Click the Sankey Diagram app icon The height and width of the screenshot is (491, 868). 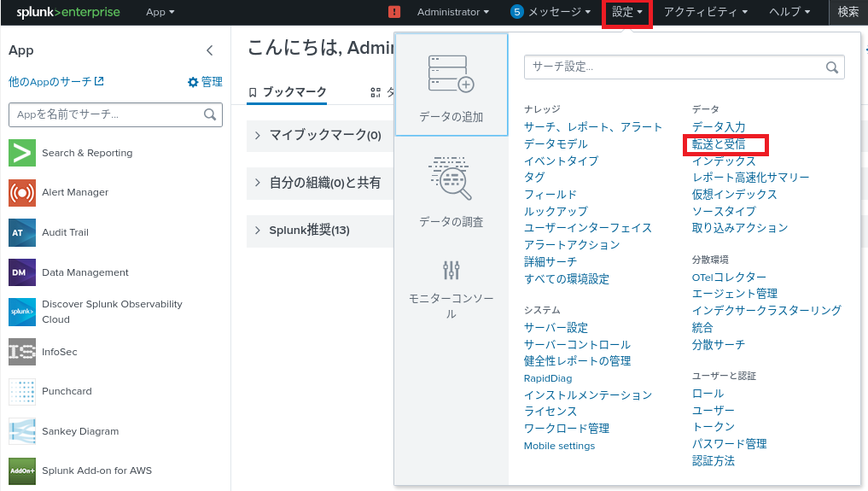pyautogui.click(x=21, y=431)
